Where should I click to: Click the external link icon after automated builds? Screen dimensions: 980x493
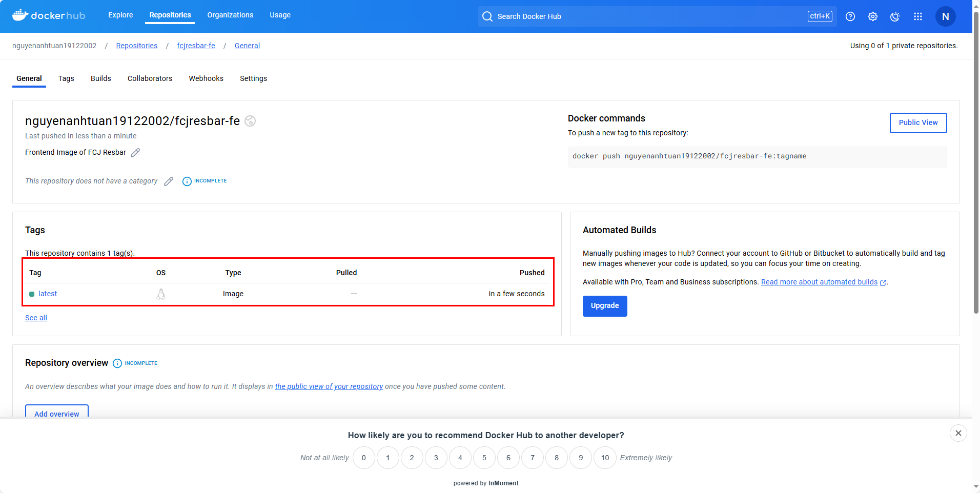(883, 282)
